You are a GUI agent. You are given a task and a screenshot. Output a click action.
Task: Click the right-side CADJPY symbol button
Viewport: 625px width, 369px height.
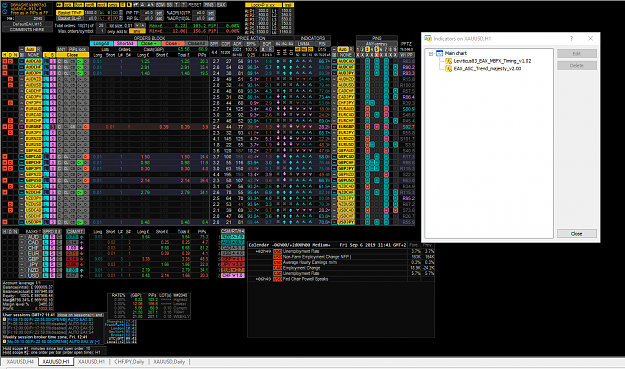point(346,97)
